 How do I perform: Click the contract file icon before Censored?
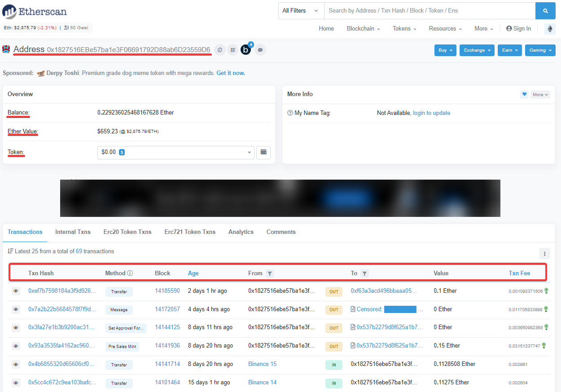[353, 309]
